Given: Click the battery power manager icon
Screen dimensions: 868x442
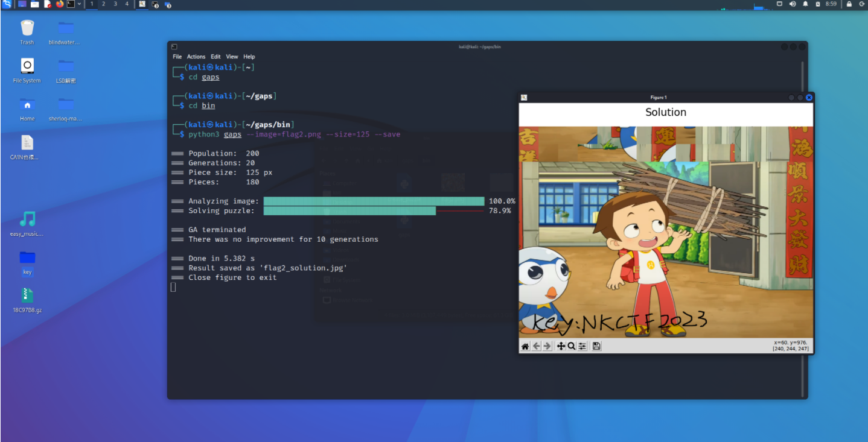Looking at the screenshot, I should tap(818, 4).
